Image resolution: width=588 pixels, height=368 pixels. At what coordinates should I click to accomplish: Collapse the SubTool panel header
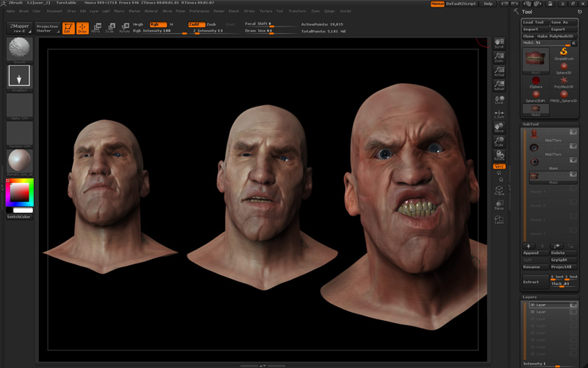pyautogui.click(x=550, y=124)
